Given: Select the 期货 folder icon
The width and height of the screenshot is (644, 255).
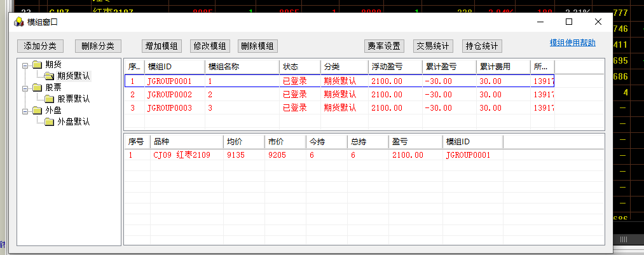Looking at the screenshot, I should coord(38,64).
